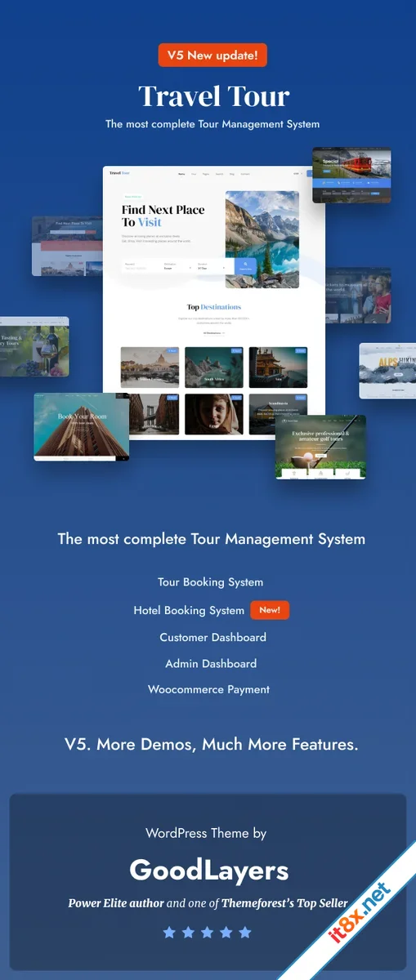Open the Europe card with the hooded woman
This screenshot has height=980, width=416.
(x=214, y=413)
